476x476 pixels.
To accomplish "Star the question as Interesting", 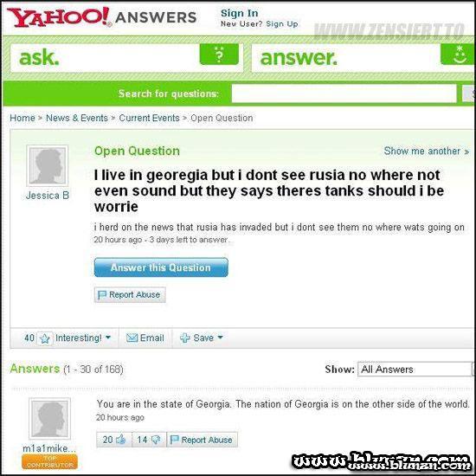I will pos(45,338).
